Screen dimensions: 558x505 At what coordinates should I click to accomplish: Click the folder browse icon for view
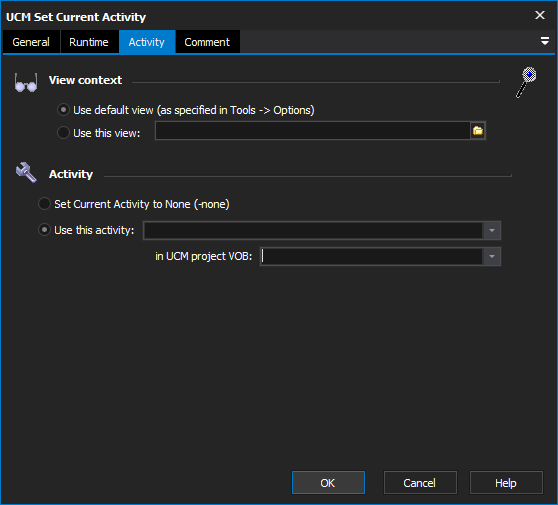(478, 131)
